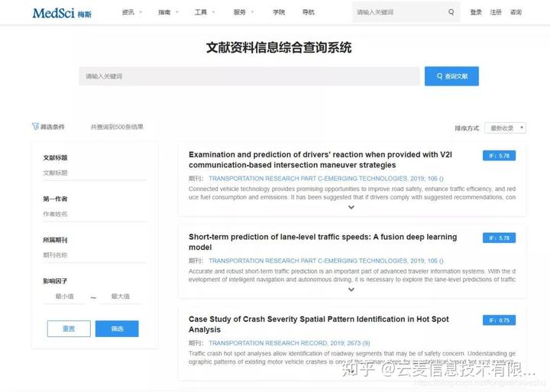This screenshot has height=392, width=550.
Task: Open the 工具 menu
Action: click(201, 12)
